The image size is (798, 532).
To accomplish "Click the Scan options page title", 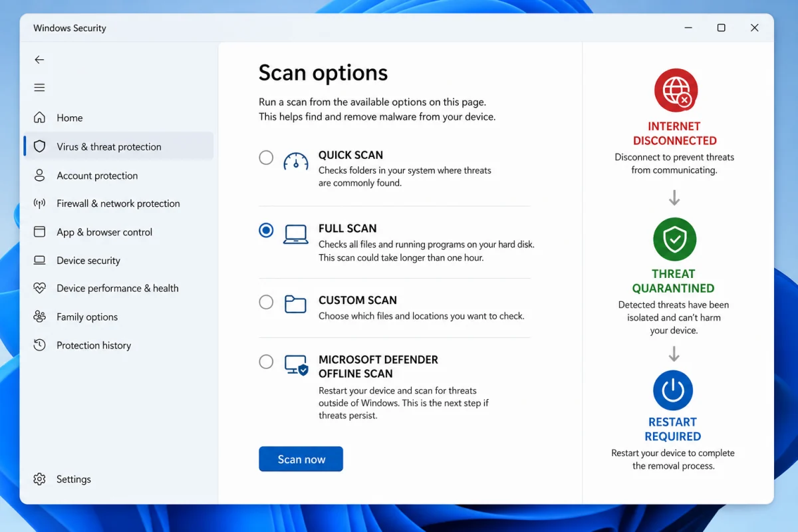I will [323, 73].
